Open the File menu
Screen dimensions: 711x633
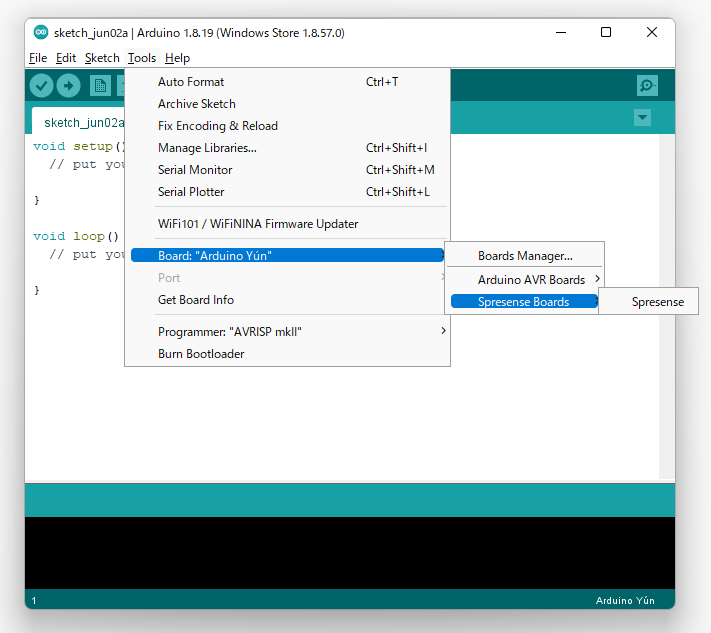(38, 58)
